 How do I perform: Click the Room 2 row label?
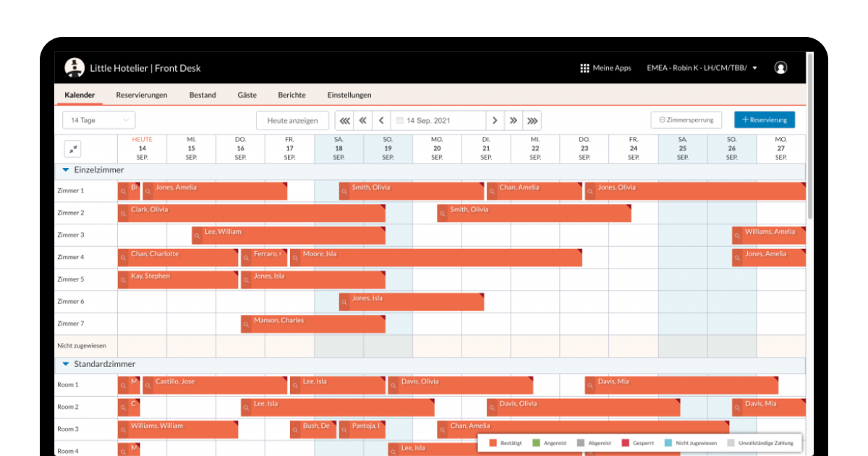click(68, 408)
